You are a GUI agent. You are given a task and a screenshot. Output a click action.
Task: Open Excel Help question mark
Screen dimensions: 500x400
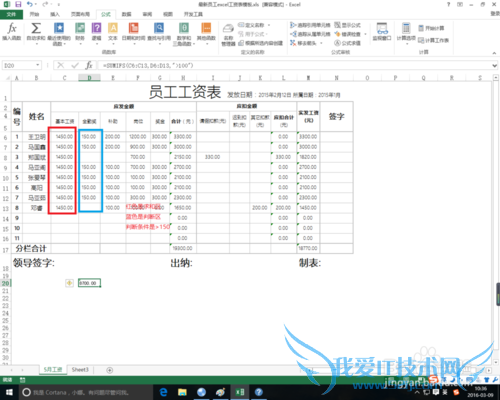tap(448, 4)
